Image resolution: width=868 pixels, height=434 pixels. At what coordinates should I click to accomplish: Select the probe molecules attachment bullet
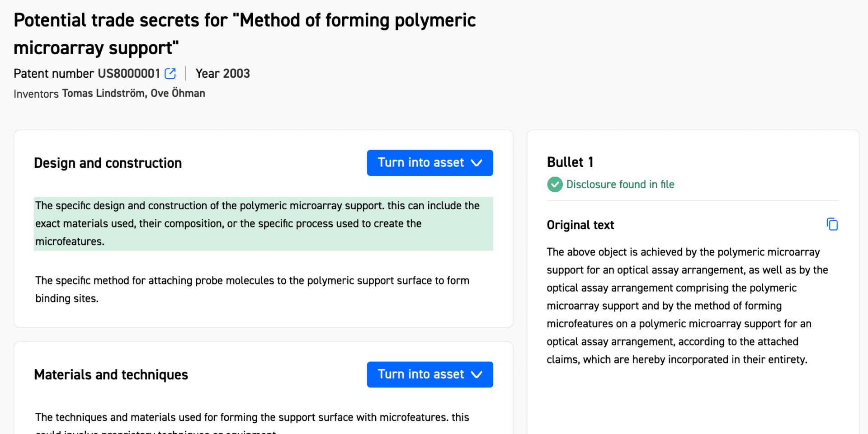[x=252, y=289]
